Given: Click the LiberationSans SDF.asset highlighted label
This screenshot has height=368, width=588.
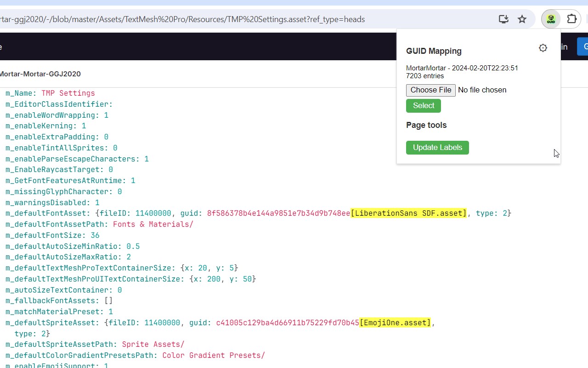Looking at the screenshot, I should [x=409, y=213].
